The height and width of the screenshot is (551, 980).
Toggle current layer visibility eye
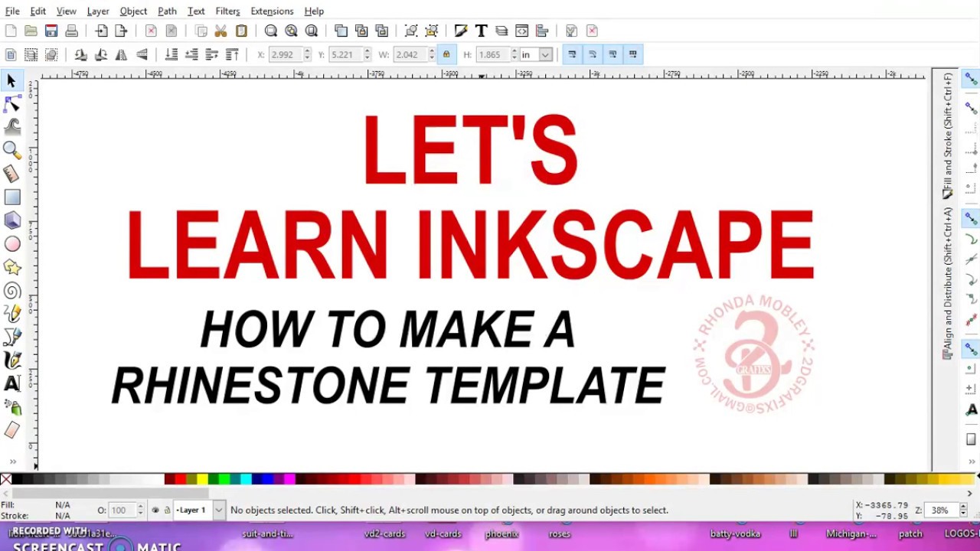pyautogui.click(x=155, y=510)
